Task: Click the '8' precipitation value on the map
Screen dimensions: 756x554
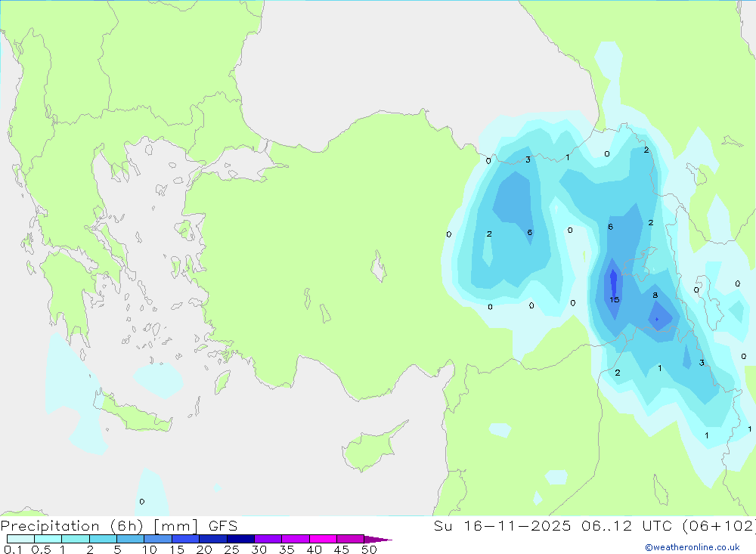Action: 655,295
